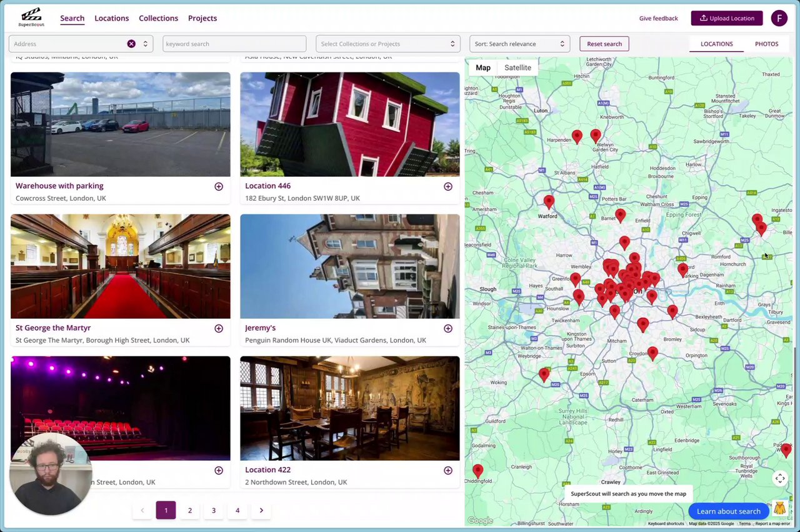Click the SuperScout logo
800x532 pixels.
pyautogui.click(x=31, y=18)
